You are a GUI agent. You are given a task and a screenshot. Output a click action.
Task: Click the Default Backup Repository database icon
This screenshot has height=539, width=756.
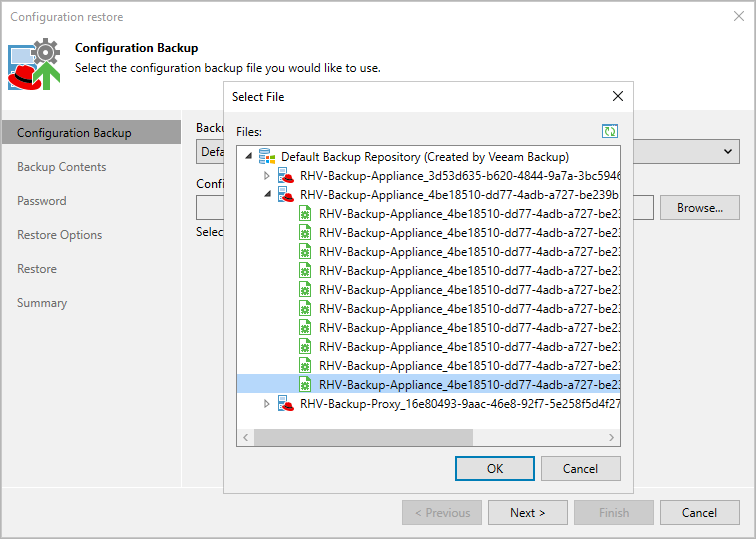267,157
